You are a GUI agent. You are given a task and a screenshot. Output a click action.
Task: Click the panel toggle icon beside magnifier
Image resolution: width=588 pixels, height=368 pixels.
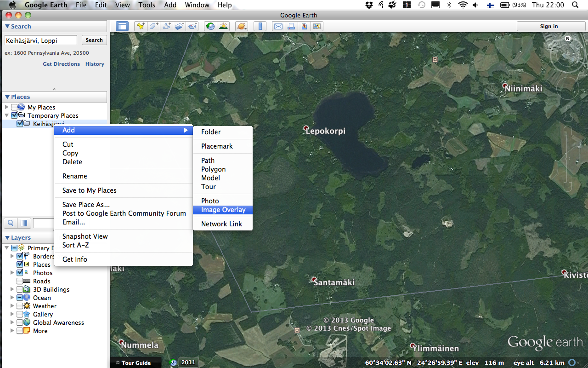23,223
